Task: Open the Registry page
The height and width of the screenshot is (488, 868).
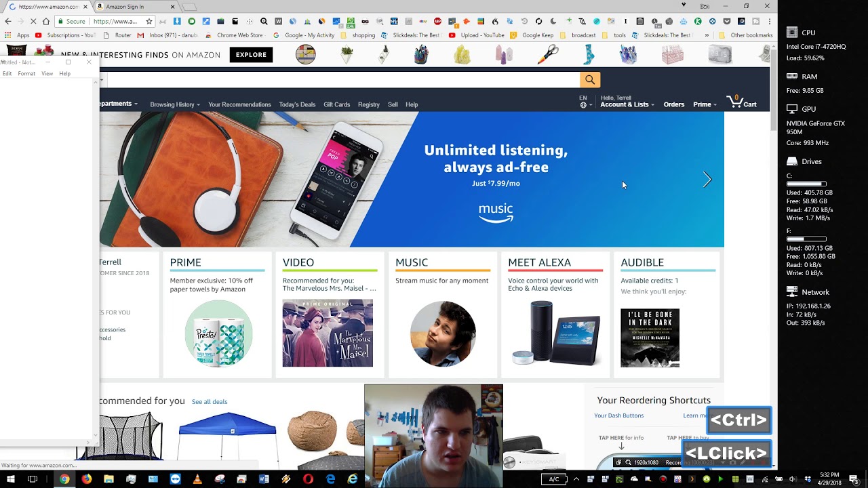Action: pos(368,104)
